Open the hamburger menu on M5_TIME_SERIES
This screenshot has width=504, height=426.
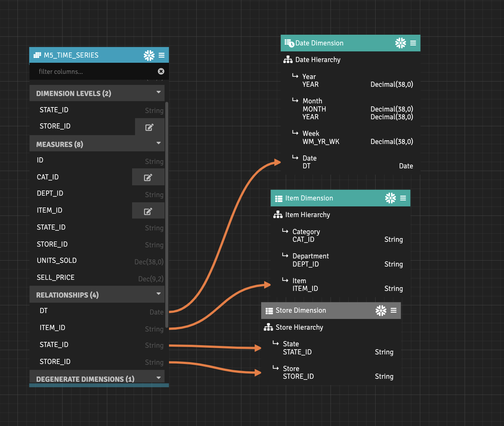162,55
